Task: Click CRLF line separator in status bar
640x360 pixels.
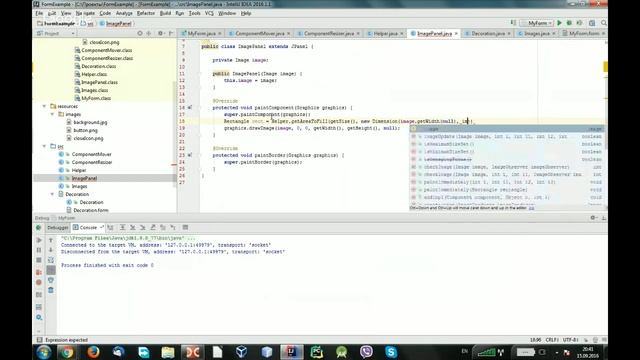Action: click(551, 340)
